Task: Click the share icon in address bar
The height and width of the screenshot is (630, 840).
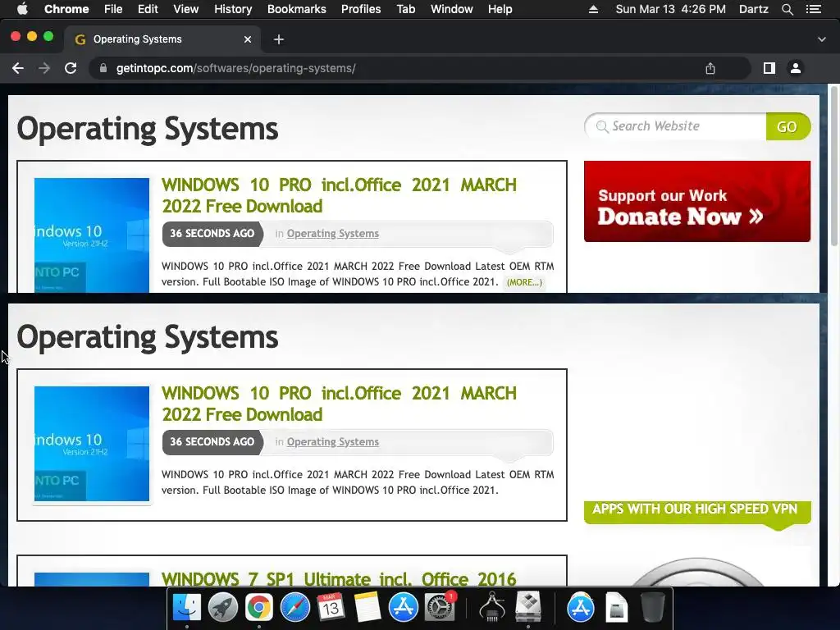Action: [710, 68]
